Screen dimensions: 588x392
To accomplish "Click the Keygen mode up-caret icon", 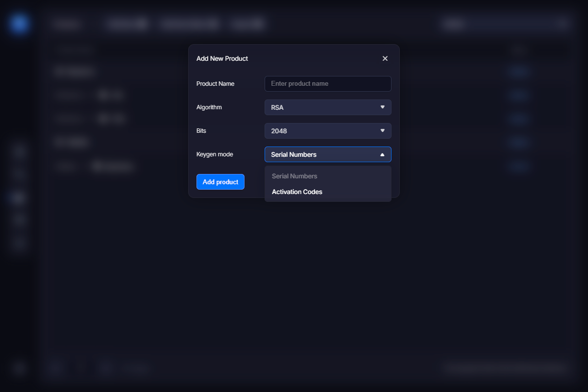I will pyautogui.click(x=382, y=154).
